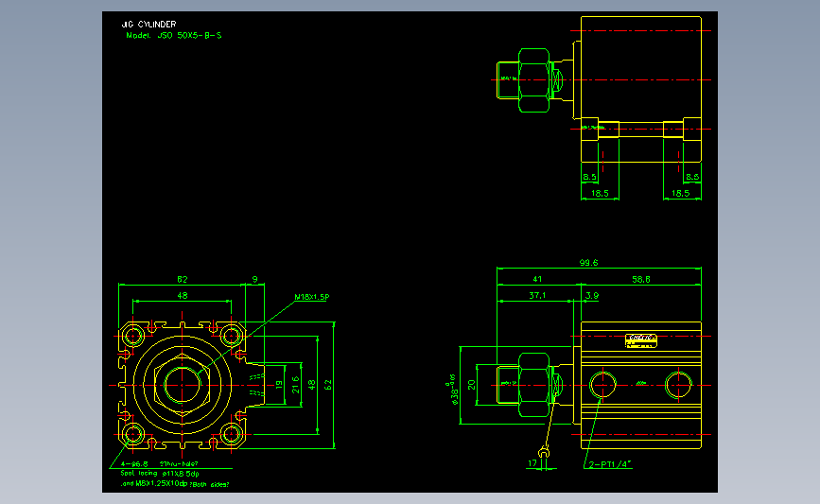This screenshot has width=820, height=504.
Task: Pick the horizontal "62" width dimension
Action: point(182,279)
